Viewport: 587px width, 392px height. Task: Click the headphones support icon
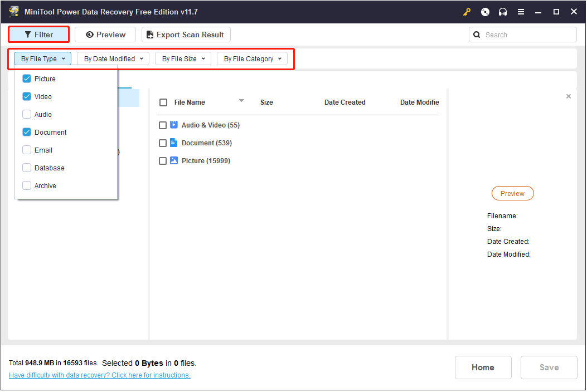[503, 12]
